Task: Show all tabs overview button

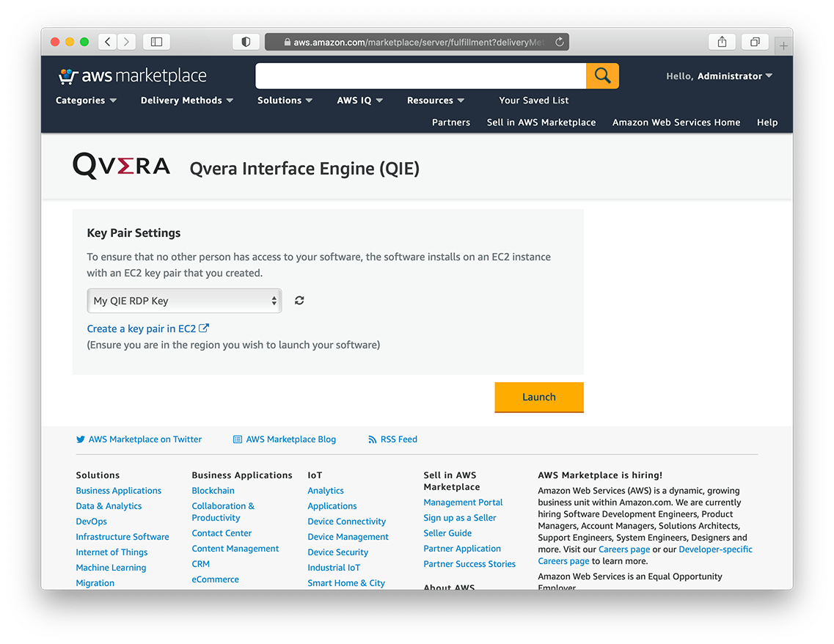Action: (755, 42)
